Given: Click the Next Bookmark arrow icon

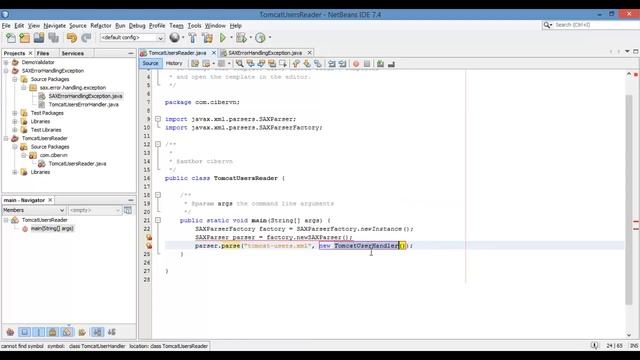Looking at the screenshot, I should click(307, 64).
